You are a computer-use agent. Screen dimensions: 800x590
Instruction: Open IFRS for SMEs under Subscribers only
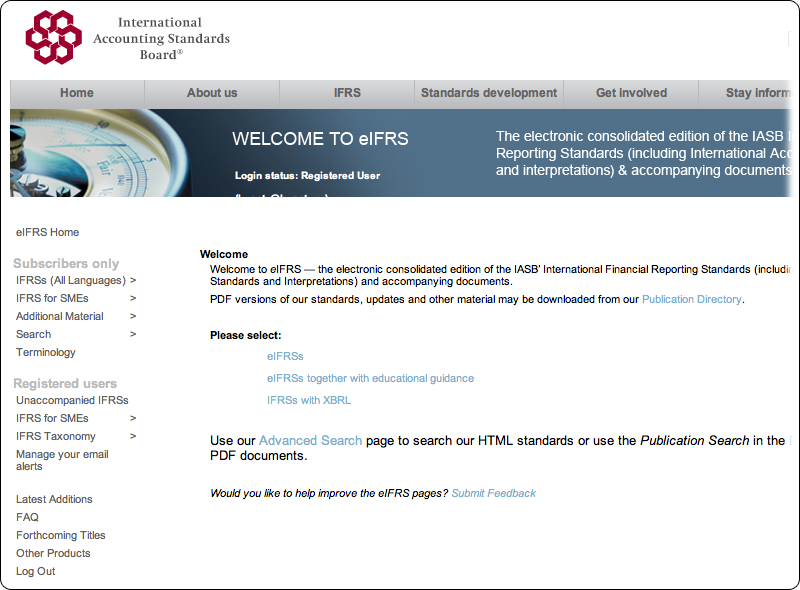point(52,298)
